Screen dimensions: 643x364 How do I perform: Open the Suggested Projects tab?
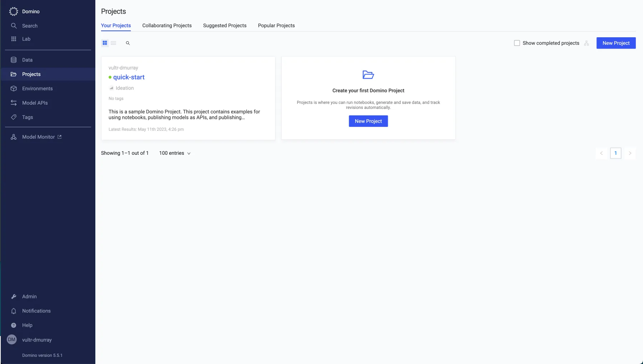pos(225,25)
